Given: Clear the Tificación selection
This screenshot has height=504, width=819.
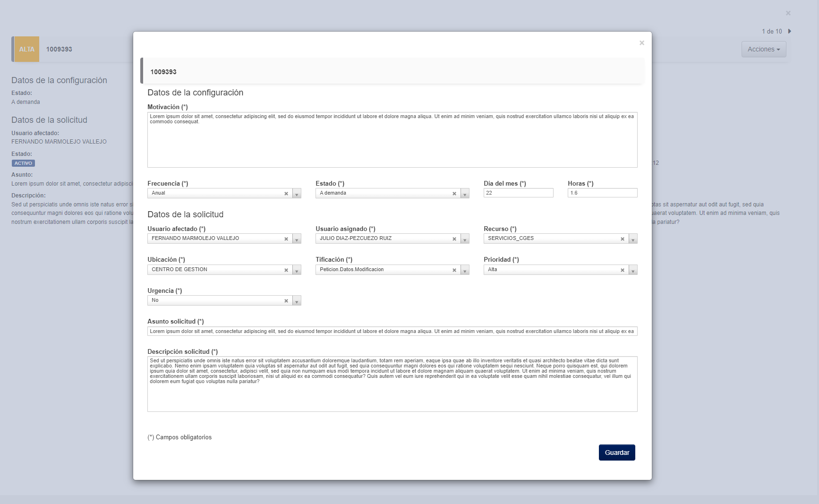Looking at the screenshot, I should click(x=454, y=270).
